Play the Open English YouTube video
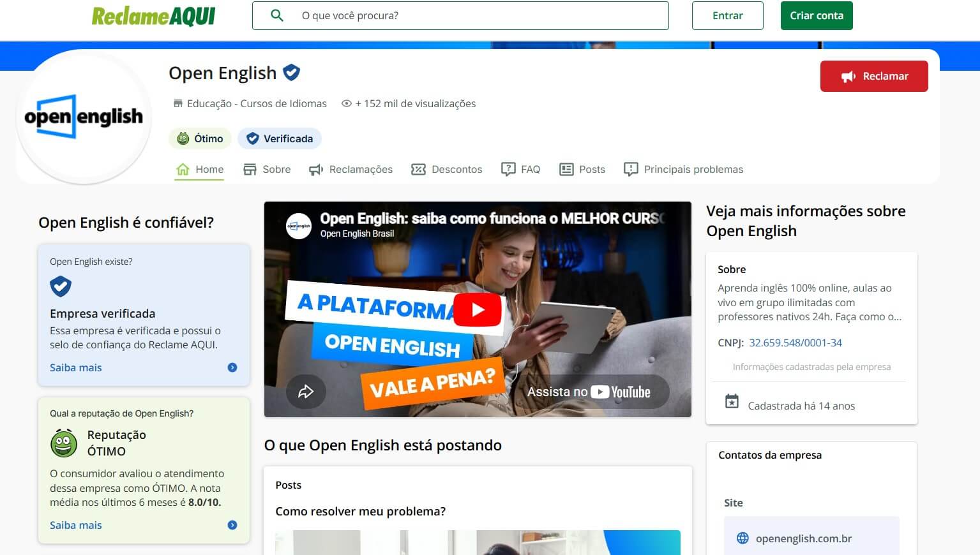 478,309
